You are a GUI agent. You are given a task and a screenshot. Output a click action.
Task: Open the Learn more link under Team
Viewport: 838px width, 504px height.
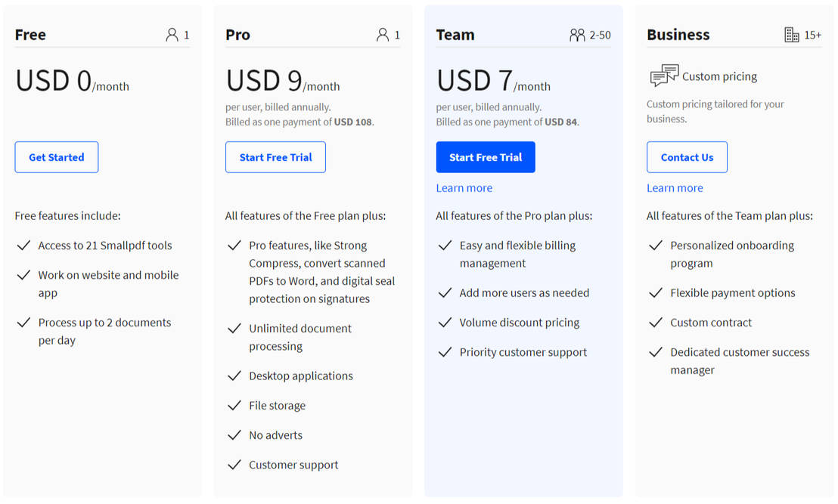pos(464,187)
